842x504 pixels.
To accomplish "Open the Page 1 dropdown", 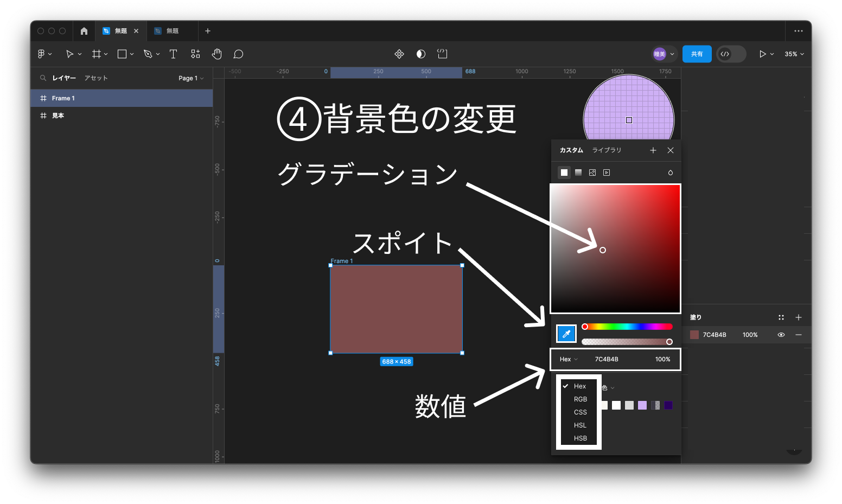I will pos(191,78).
